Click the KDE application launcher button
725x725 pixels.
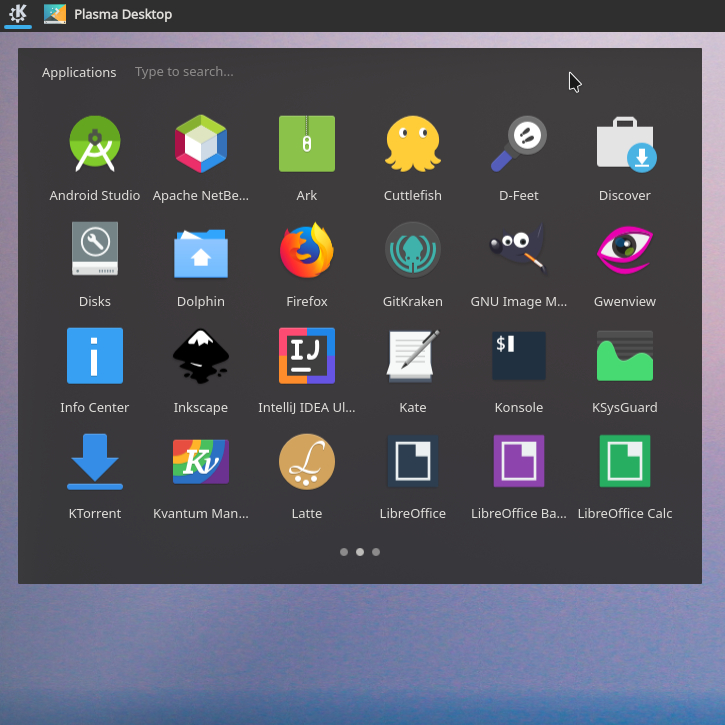pyautogui.click(x=18, y=14)
